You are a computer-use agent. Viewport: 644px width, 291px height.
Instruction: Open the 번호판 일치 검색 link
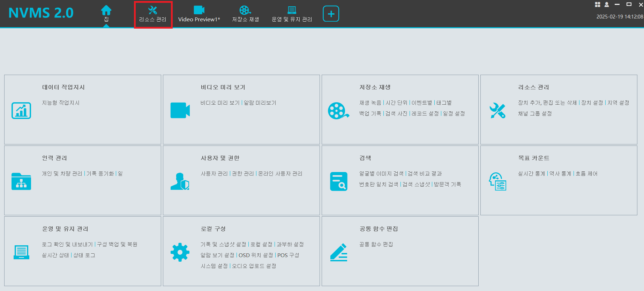pyautogui.click(x=379, y=184)
